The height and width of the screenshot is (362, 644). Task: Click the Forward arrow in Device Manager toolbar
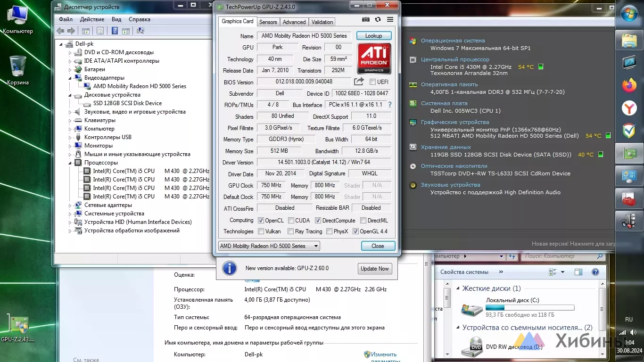pyautogui.click(x=71, y=31)
